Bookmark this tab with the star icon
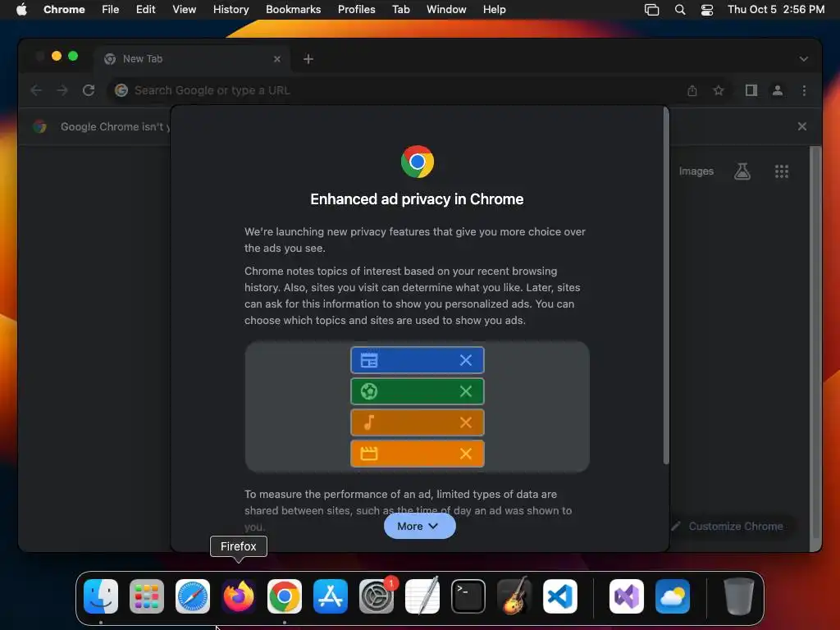The width and height of the screenshot is (840, 630). [x=719, y=90]
